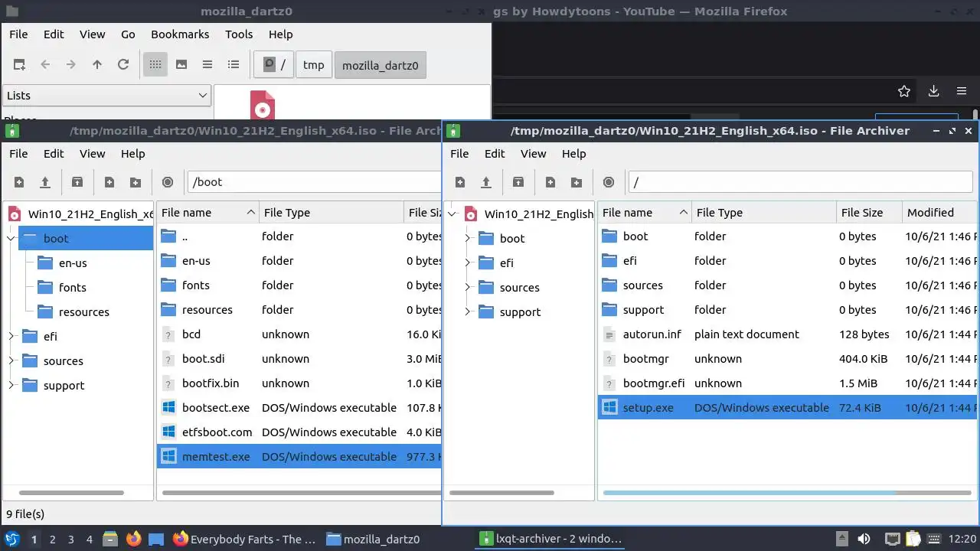
Task: Open Firefox downloads panel
Action: (933, 91)
